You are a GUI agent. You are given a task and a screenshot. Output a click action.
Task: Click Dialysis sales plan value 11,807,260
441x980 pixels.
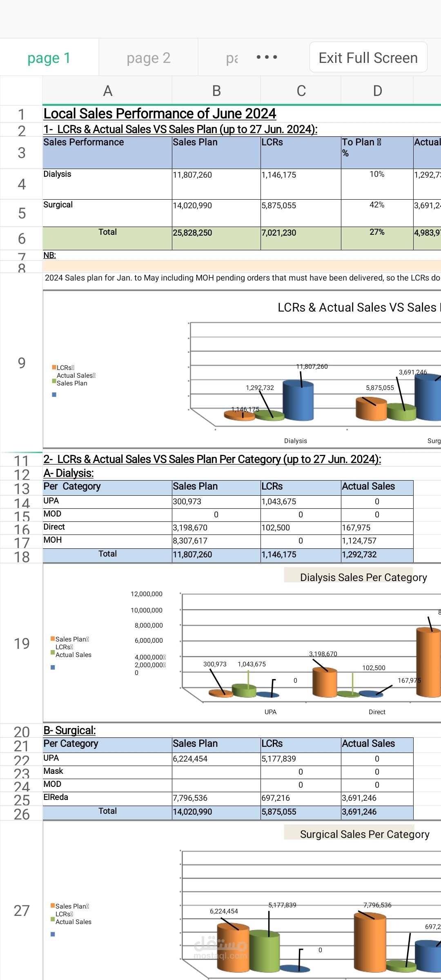216,184
